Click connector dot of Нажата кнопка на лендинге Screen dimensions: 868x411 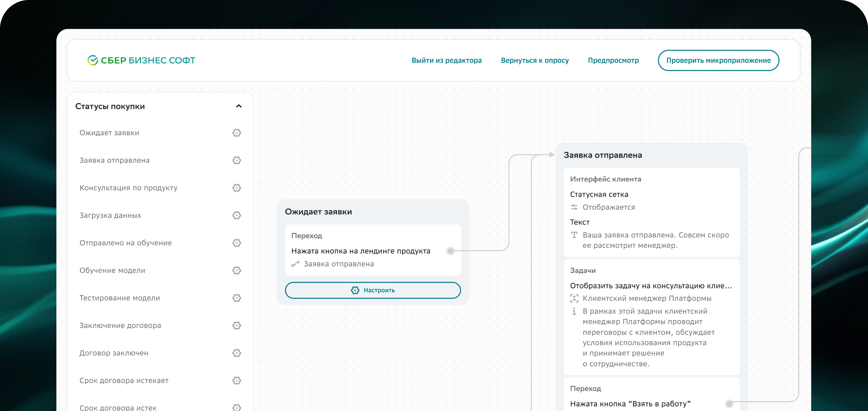pos(450,251)
